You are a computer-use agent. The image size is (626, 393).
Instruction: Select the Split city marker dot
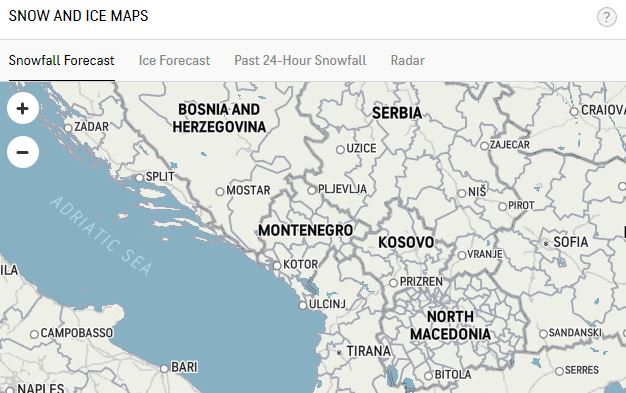pos(139,178)
